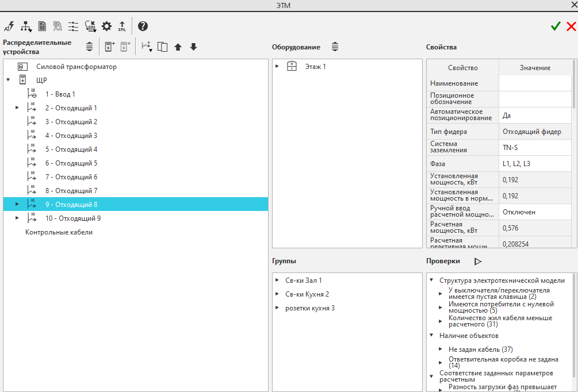Click the document report icon in toolbar
The image size is (578, 392).
coord(42,26)
